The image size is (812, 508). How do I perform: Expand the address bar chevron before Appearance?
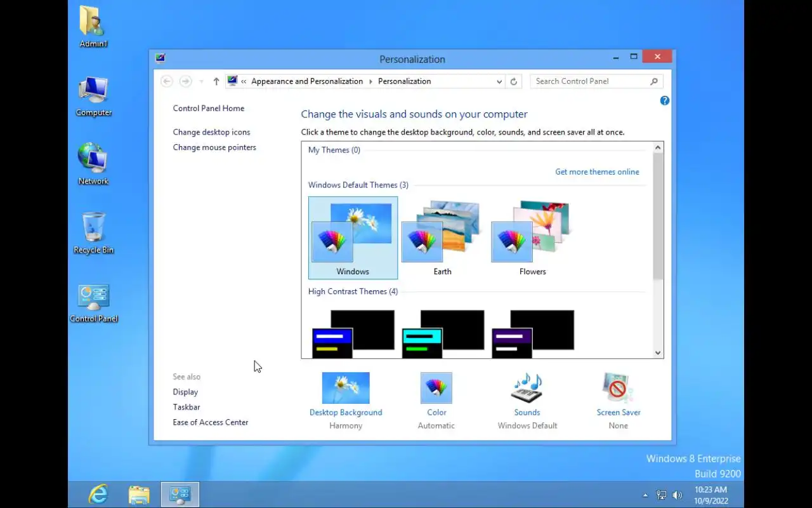[x=244, y=81]
